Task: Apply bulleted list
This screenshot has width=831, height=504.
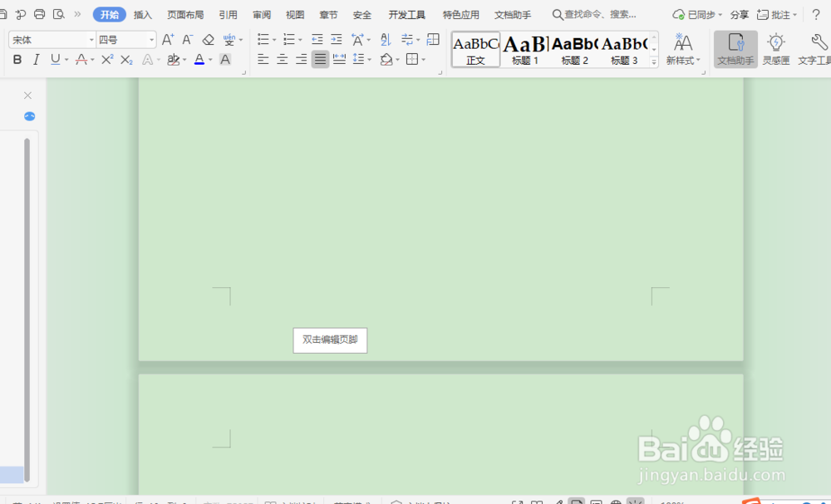Action: point(263,39)
